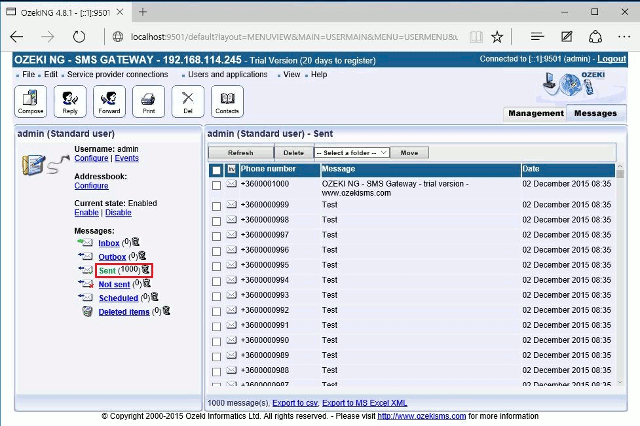Image resolution: width=640 pixels, height=426 pixels.
Task: Add page to favorites star icon
Action: pyautogui.click(x=497, y=37)
